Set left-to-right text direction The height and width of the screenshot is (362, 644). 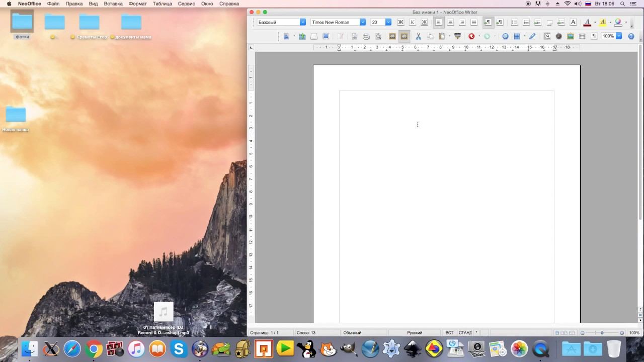pyautogui.click(x=488, y=22)
